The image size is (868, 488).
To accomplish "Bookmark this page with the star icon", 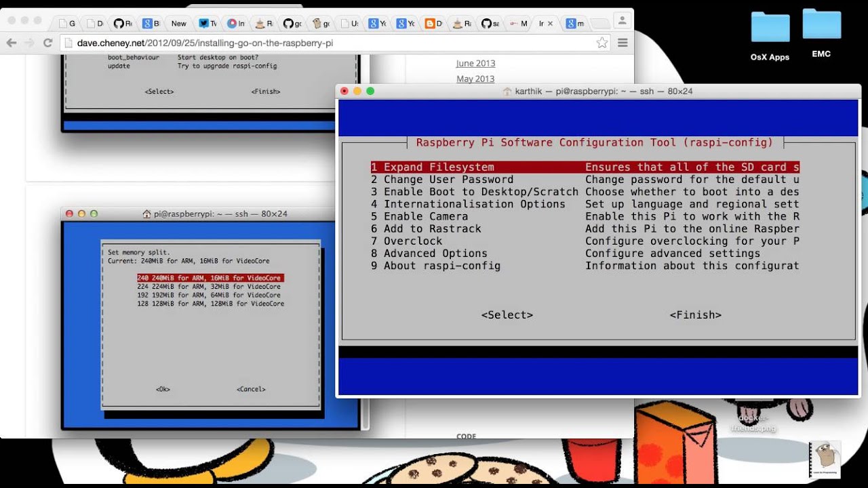I will (x=601, y=43).
